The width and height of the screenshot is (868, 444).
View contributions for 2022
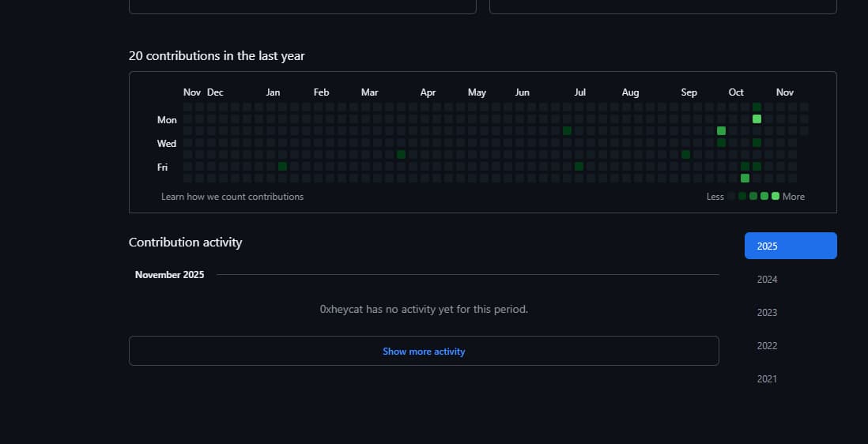767,346
